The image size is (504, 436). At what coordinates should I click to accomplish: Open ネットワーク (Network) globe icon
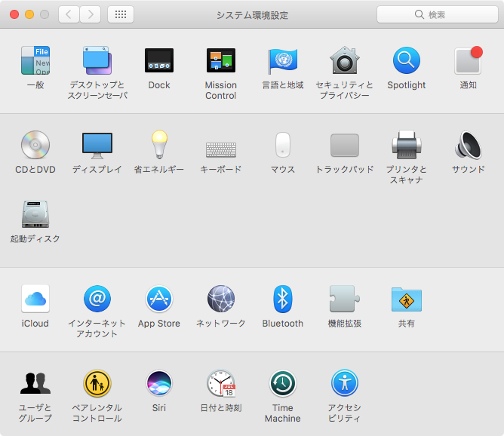click(x=221, y=299)
